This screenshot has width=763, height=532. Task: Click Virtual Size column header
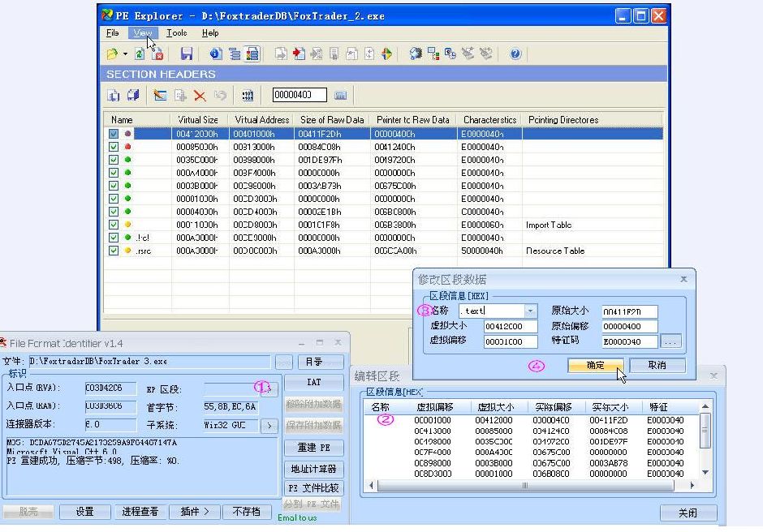point(199,120)
